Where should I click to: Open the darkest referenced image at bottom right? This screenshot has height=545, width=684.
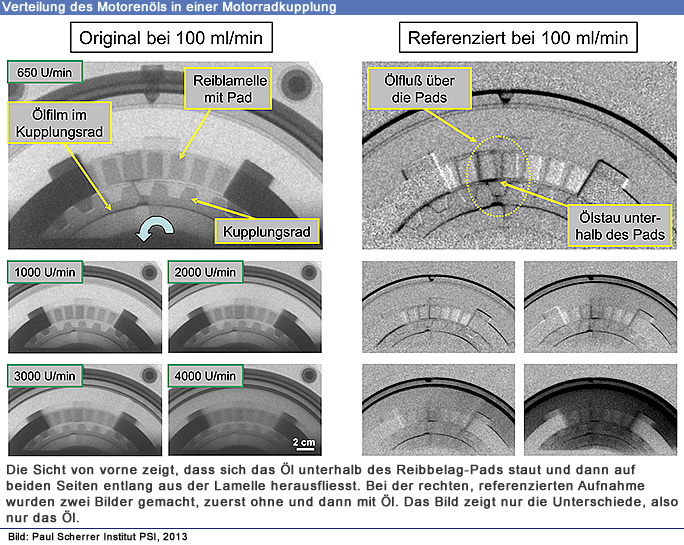600,410
